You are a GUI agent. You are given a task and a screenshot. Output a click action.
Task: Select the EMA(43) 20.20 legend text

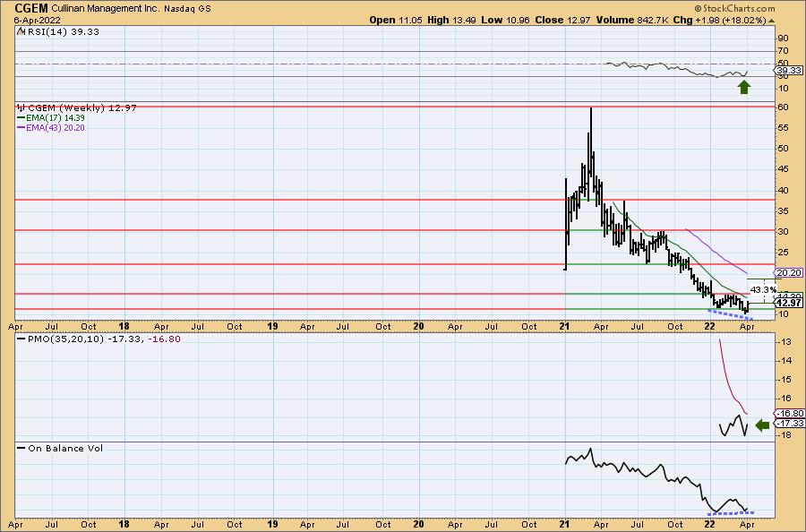pos(55,127)
